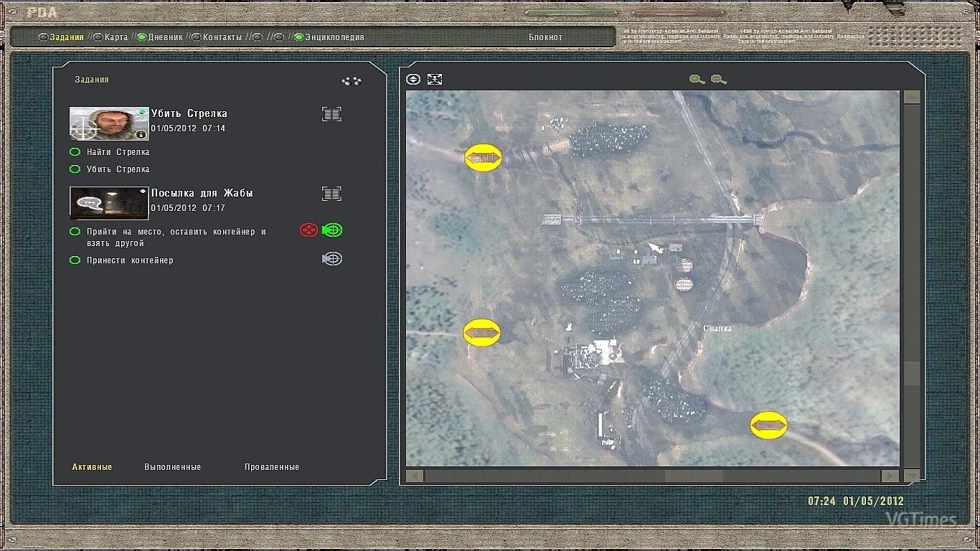Zoom in the map with plus magnifier

click(697, 80)
